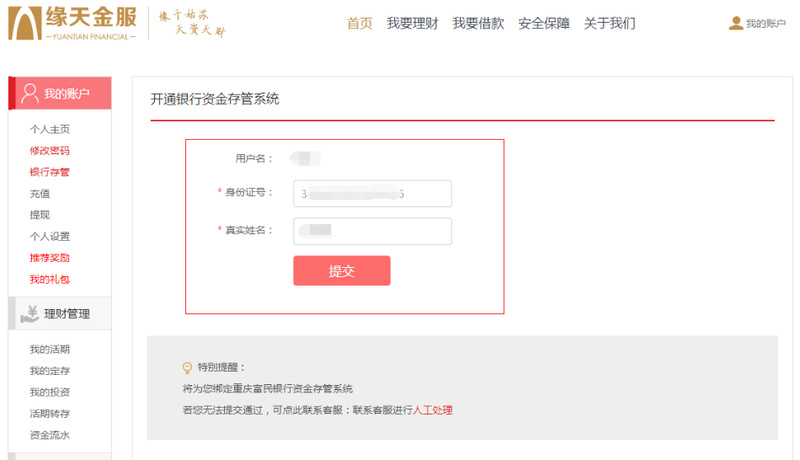
Task: Click the 人工处理 link
Action: pyautogui.click(x=433, y=410)
